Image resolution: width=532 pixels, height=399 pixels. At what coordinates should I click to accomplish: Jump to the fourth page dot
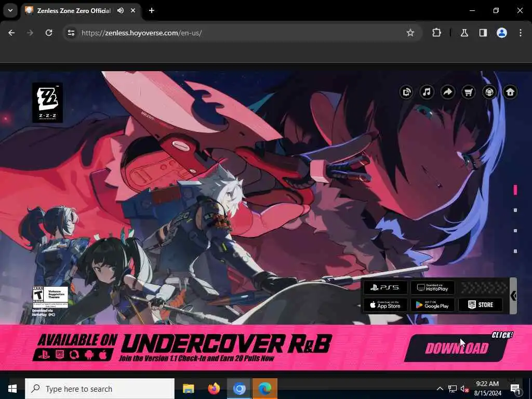[x=515, y=251]
